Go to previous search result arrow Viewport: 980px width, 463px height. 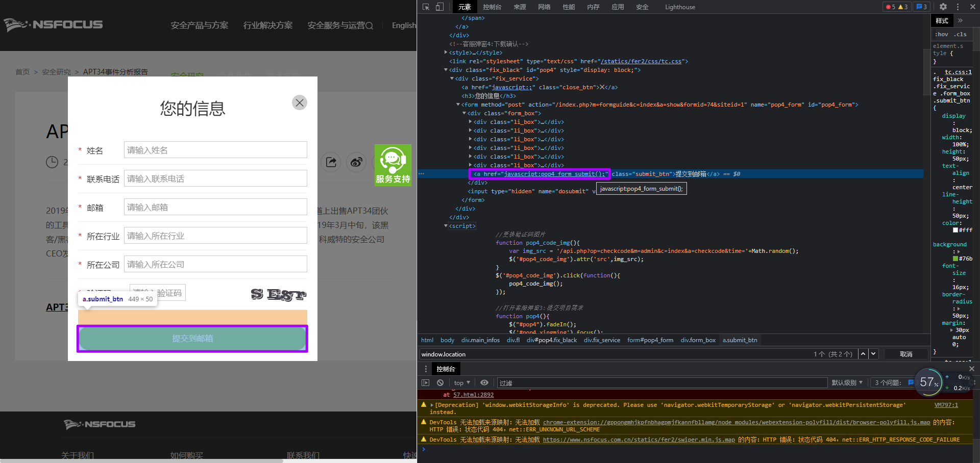click(863, 354)
